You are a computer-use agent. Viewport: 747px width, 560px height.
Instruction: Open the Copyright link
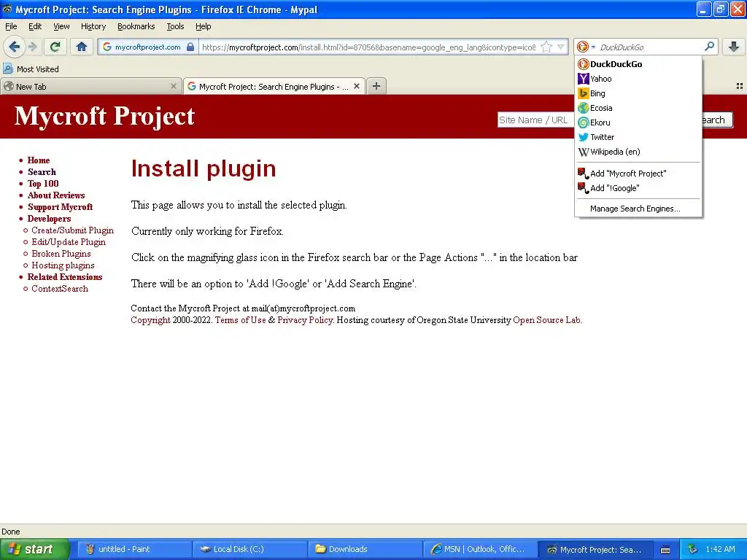tap(150, 320)
